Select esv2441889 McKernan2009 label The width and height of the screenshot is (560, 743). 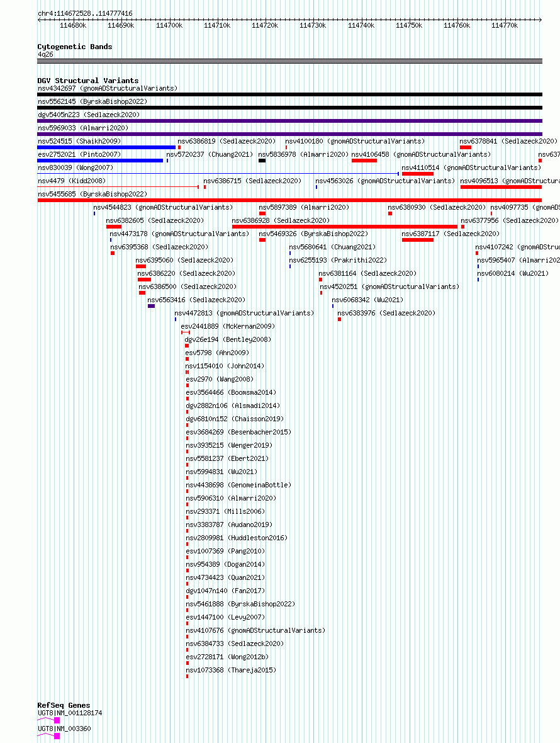228,327
